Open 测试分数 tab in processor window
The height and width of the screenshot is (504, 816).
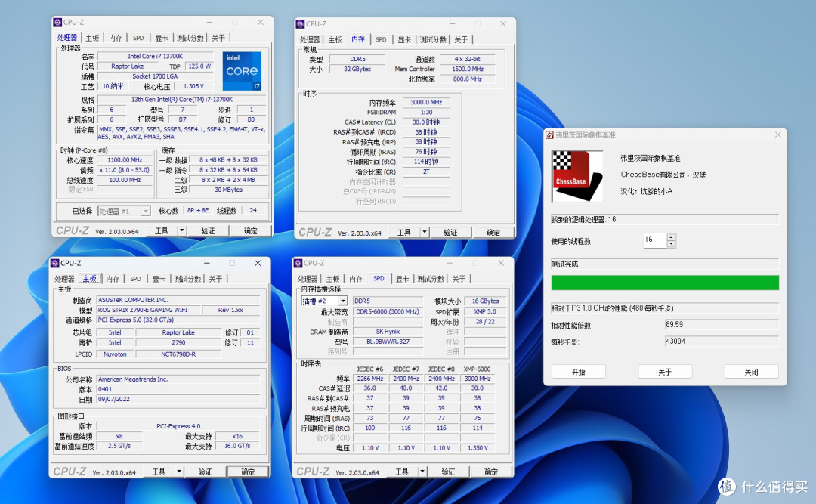pyautogui.click(x=190, y=38)
